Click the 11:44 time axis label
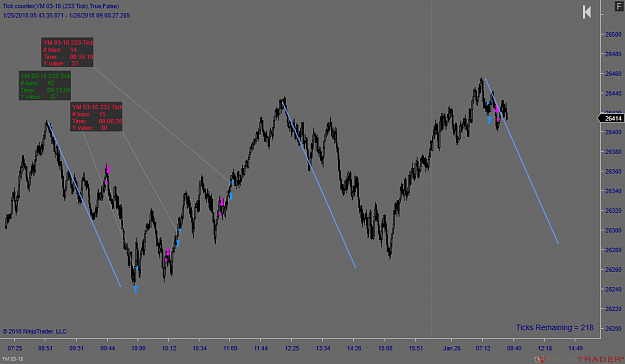 point(261,348)
